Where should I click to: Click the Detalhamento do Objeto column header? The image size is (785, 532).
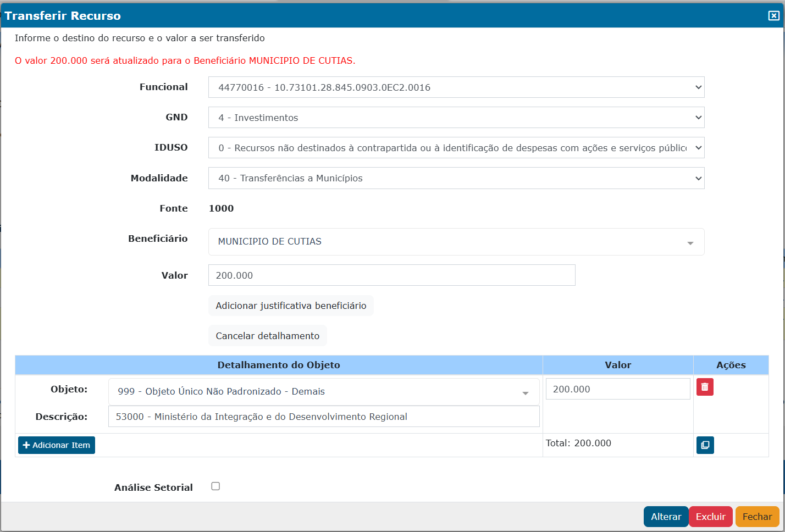point(279,365)
